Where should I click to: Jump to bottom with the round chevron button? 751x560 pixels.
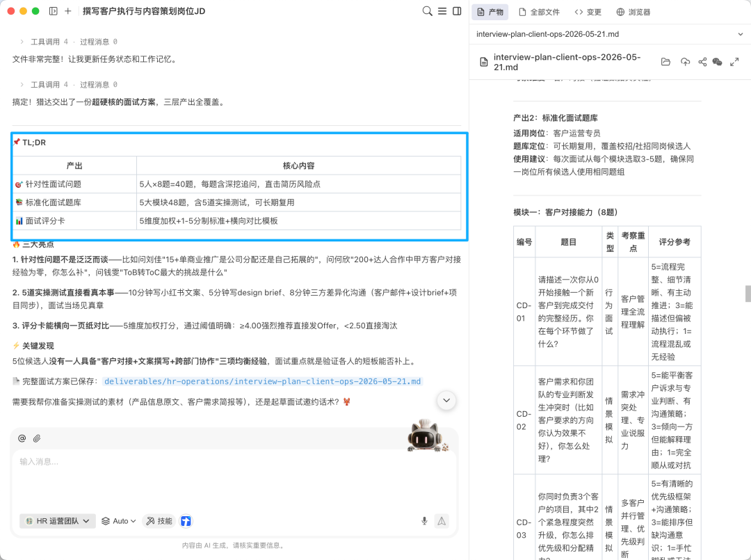(446, 401)
